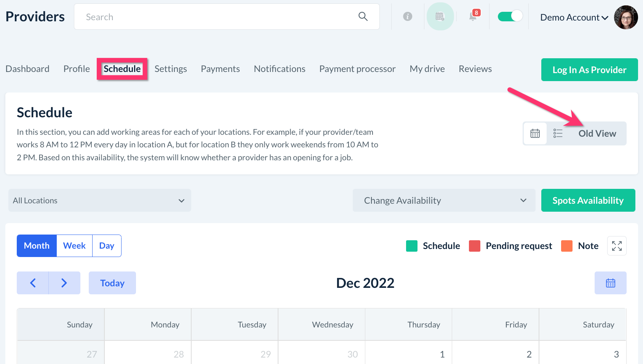Open the calendar shortcut in top bar

tap(440, 16)
